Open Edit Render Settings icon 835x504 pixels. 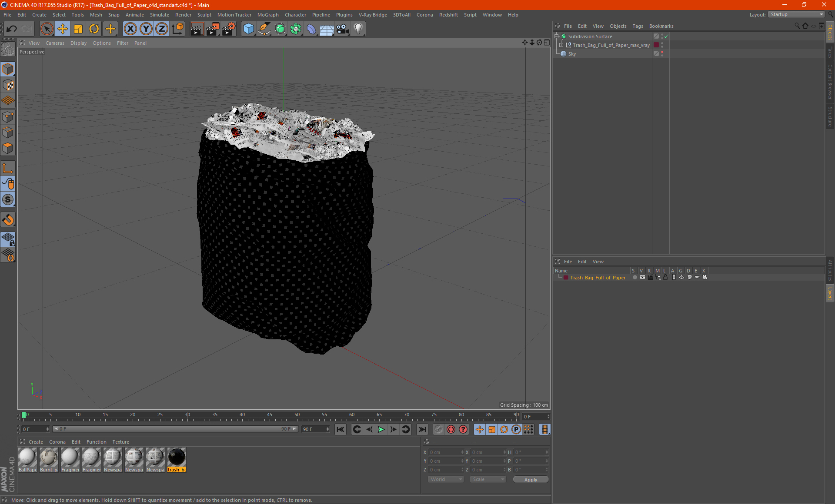pos(229,29)
